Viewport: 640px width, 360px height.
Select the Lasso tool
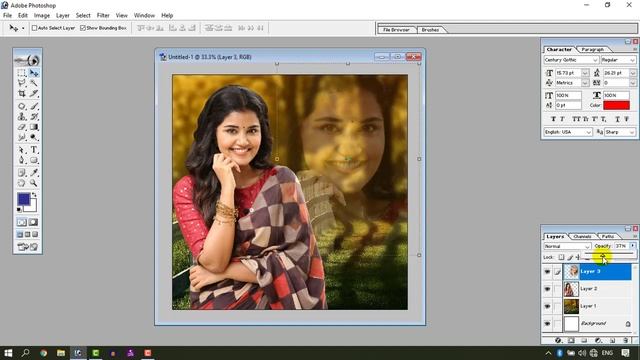tap(22, 83)
